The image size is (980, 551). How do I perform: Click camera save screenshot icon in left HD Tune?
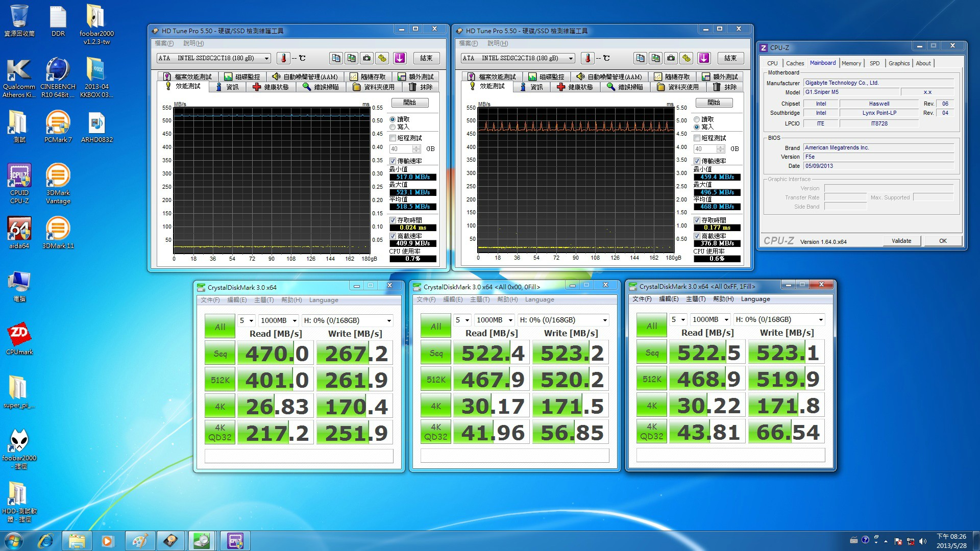pyautogui.click(x=366, y=58)
